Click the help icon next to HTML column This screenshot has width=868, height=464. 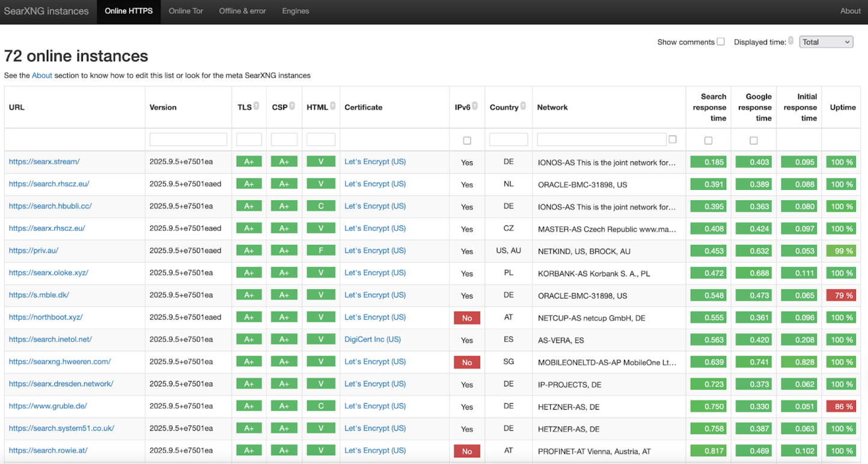coord(332,106)
